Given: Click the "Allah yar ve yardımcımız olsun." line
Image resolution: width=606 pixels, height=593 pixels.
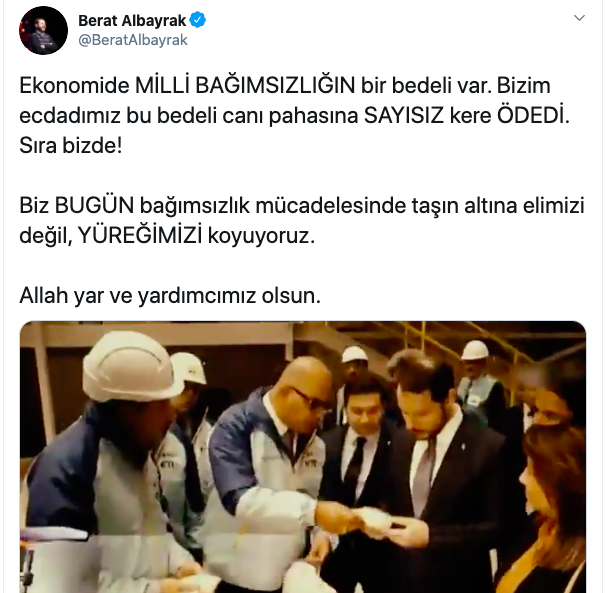Looking at the screenshot, I should [170, 296].
